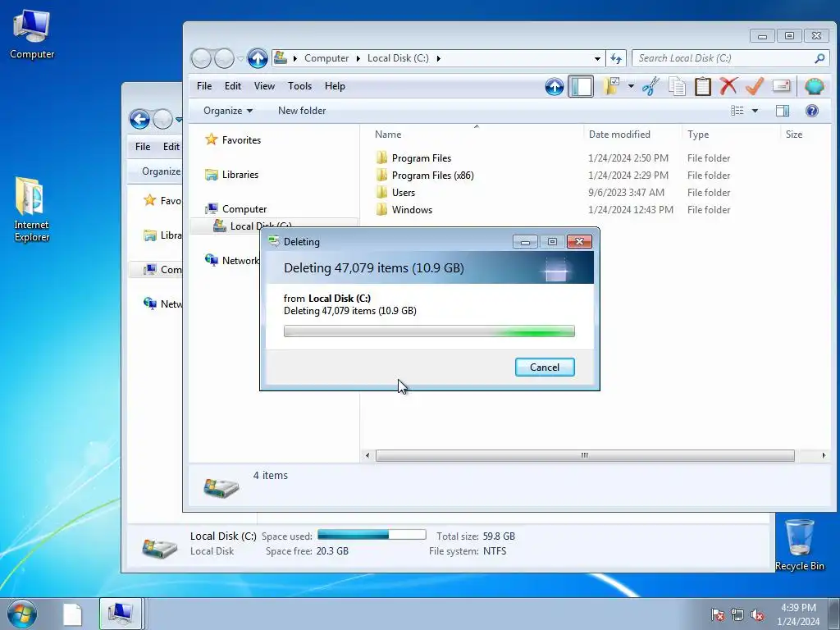Select the Windows folder
This screenshot has height=630, width=840.
404,209
